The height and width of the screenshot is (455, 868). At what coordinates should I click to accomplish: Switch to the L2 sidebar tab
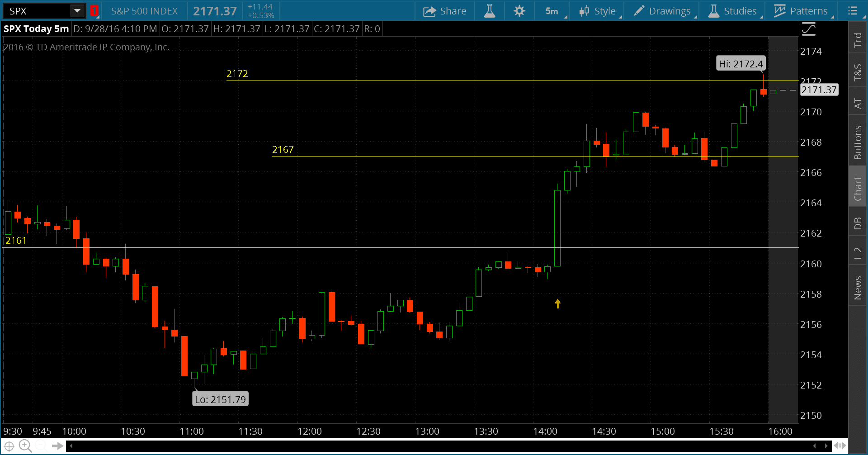pos(858,253)
